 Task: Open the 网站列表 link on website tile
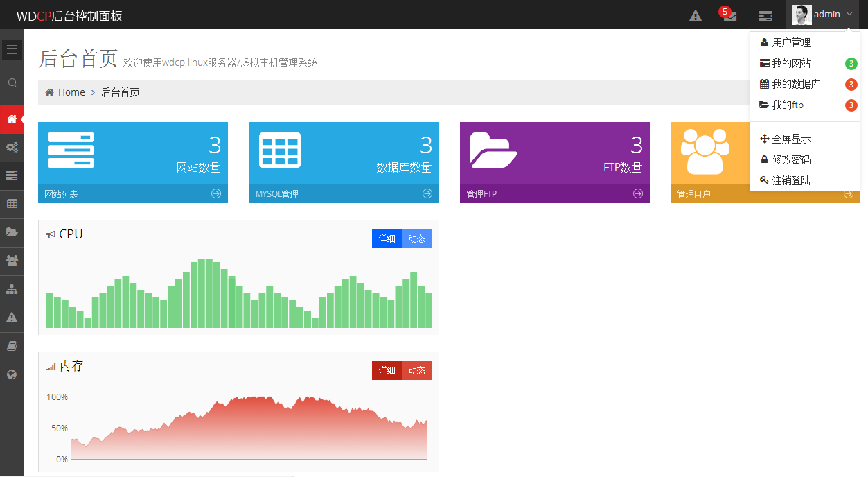62,194
